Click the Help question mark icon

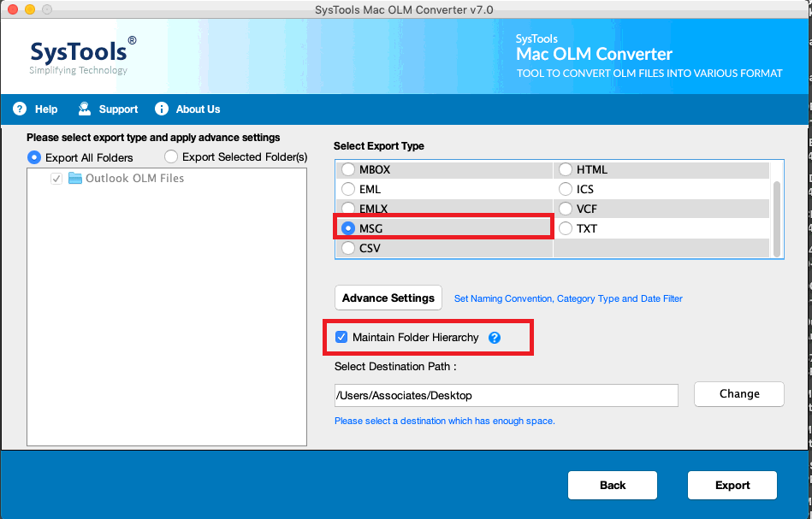20,109
